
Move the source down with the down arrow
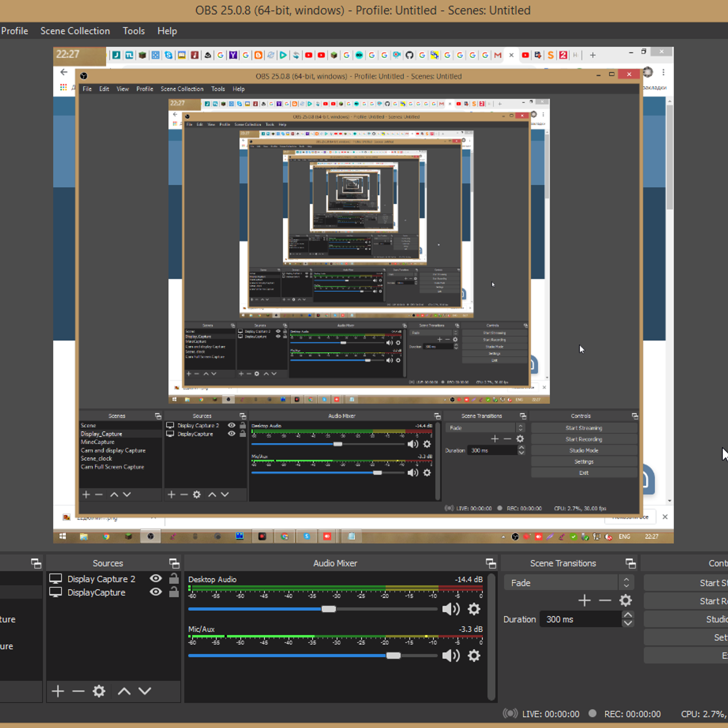[145, 691]
